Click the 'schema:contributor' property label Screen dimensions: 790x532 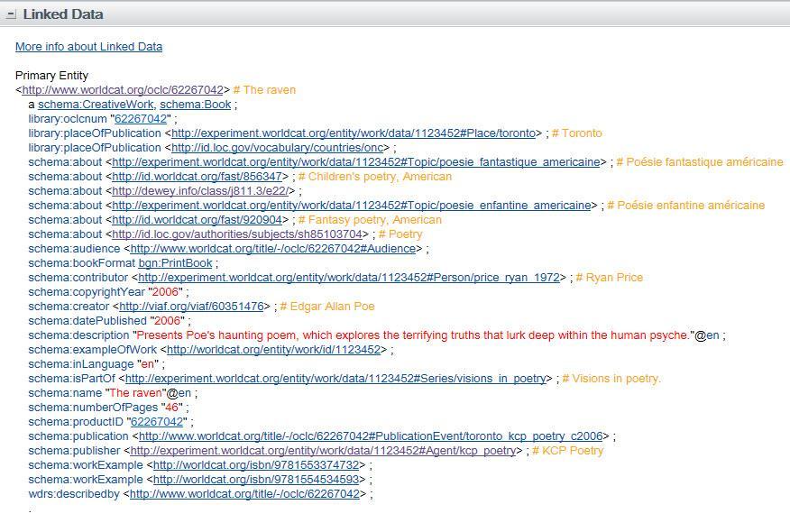(x=78, y=278)
